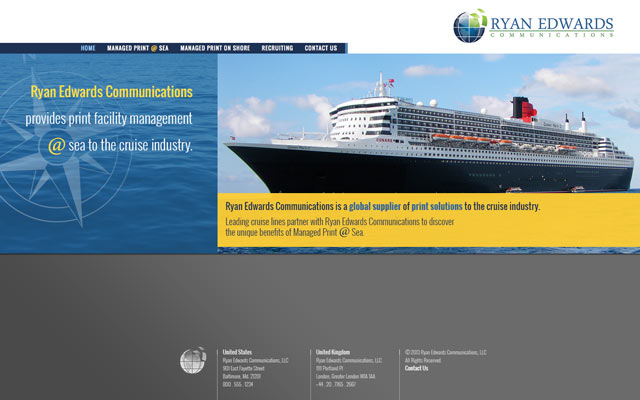Open the Home nav item

coord(88,48)
